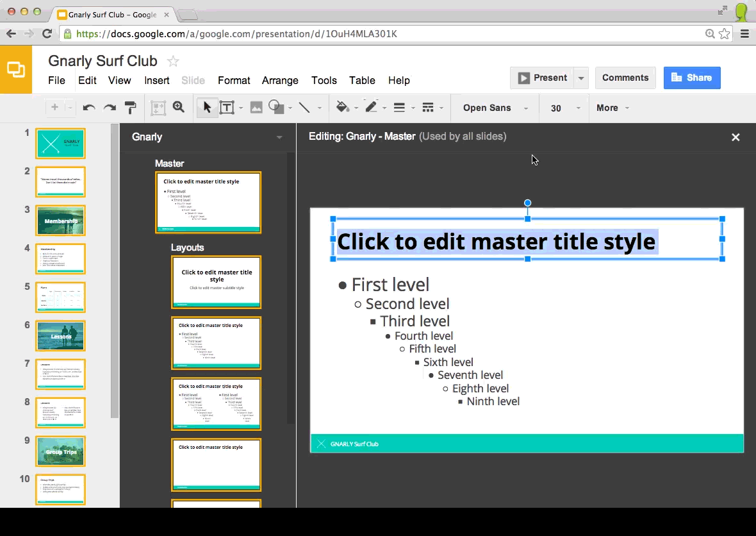756x536 pixels.
Task: Expand the Gnarly theme dropdown
Action: (279, 137)
